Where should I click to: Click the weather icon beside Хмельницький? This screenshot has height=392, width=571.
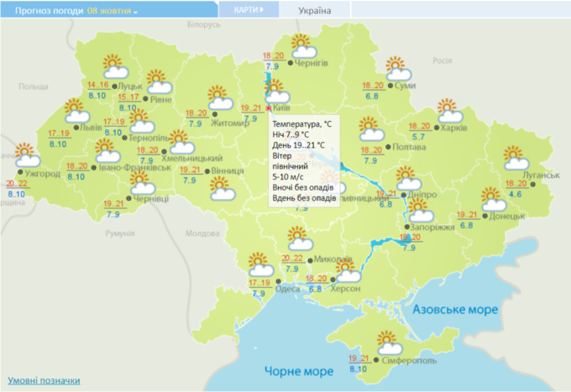[181, 142]
